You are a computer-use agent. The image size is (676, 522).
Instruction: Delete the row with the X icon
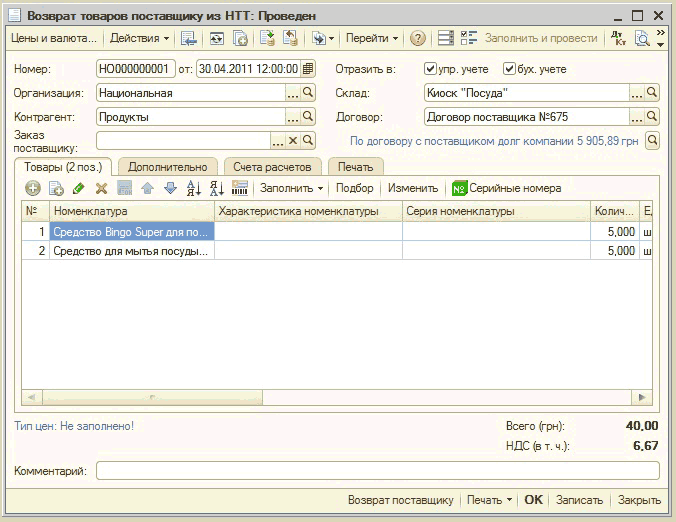tap(101, 188)
